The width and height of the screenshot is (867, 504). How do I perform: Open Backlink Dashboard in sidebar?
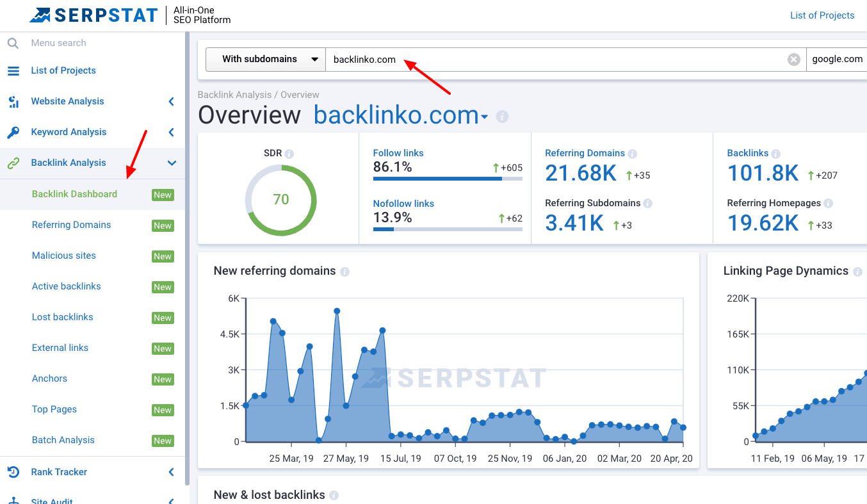(74, 194)
